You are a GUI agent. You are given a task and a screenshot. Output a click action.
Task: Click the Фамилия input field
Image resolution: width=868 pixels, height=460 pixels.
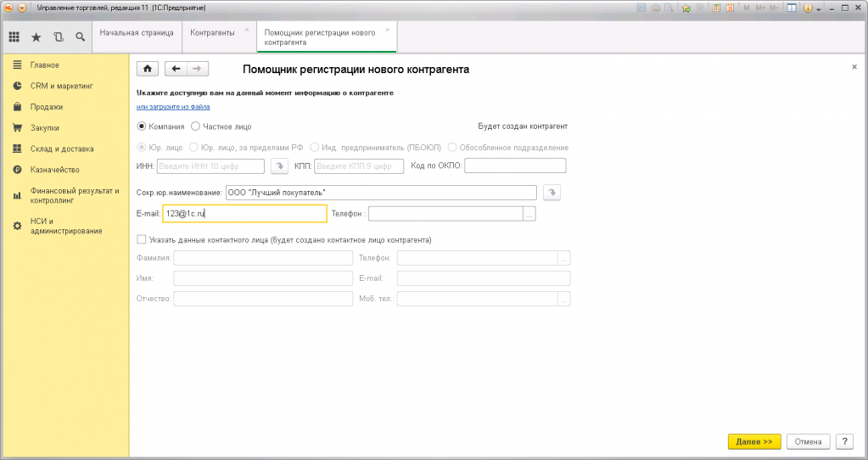tap(263, 258)
